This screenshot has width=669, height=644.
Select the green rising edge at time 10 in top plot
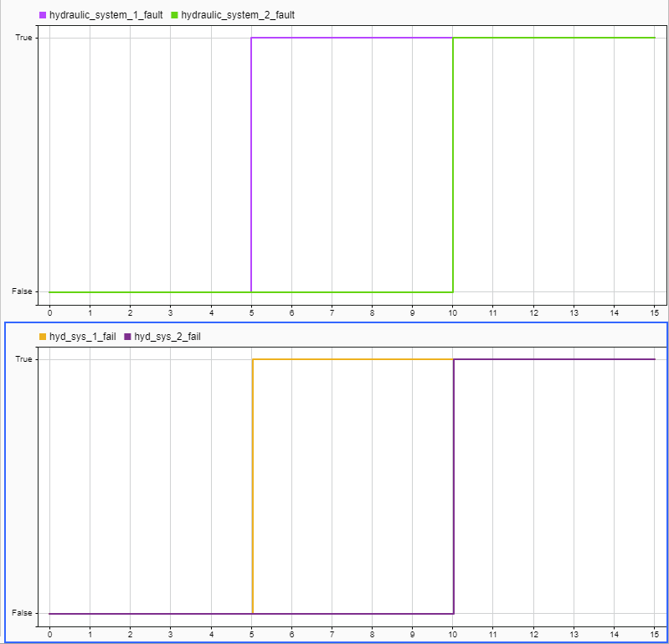pyautogui.click(x=453, y=165)
